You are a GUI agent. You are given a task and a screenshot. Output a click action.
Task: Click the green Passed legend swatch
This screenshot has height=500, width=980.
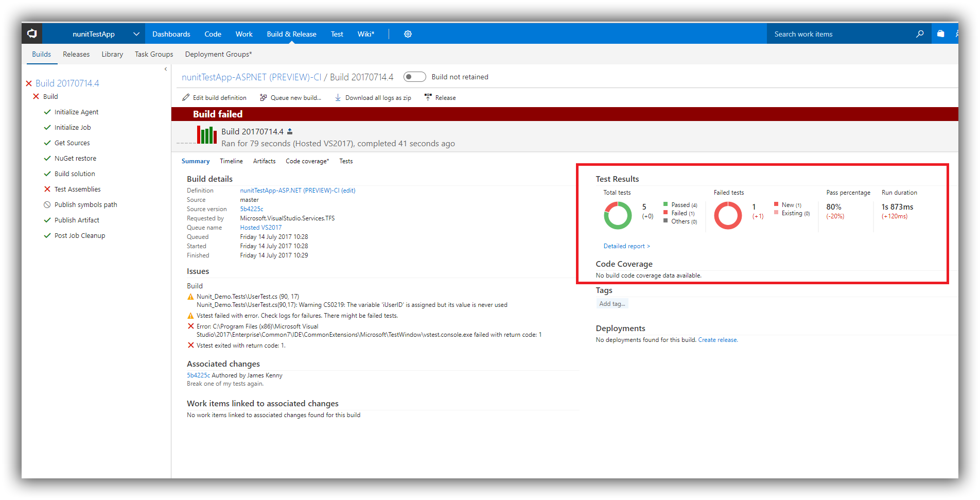666,204
